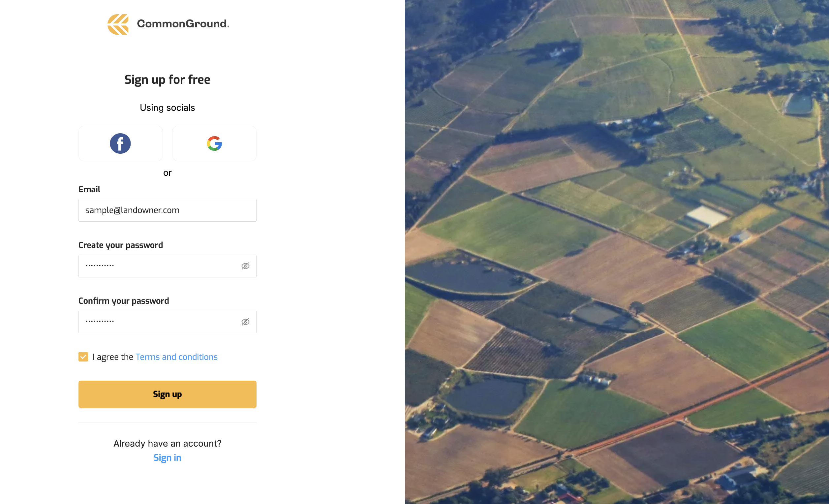Click the aerial farmland photo
The image size is (829, 504).
[616, 252]
